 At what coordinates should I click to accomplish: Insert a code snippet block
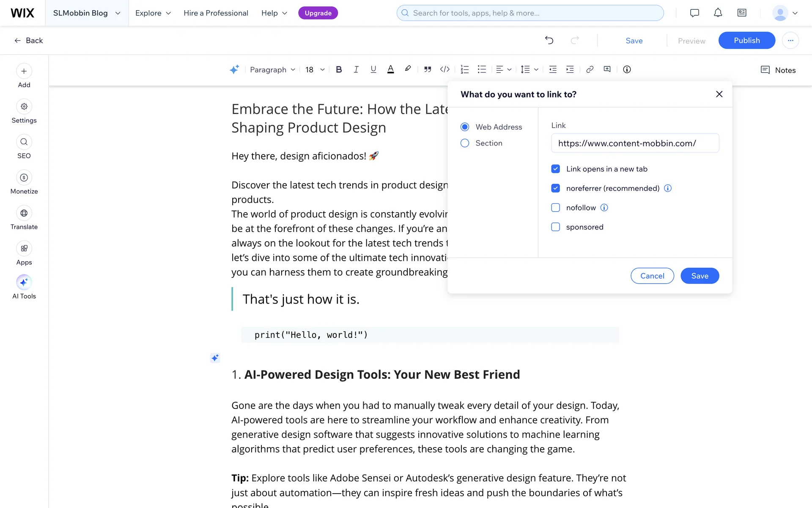tap(444, 69)
